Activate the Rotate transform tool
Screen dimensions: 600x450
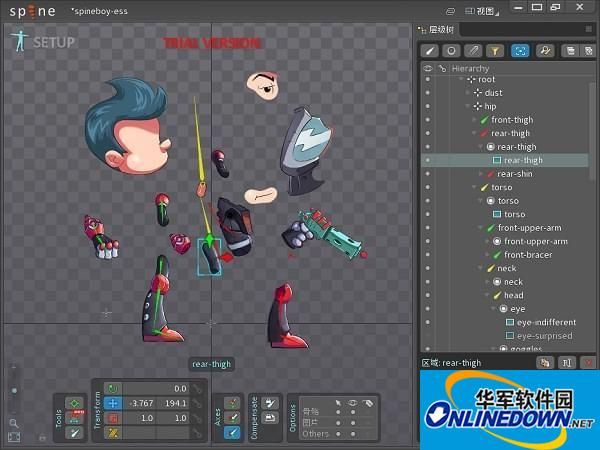[113, 389]
